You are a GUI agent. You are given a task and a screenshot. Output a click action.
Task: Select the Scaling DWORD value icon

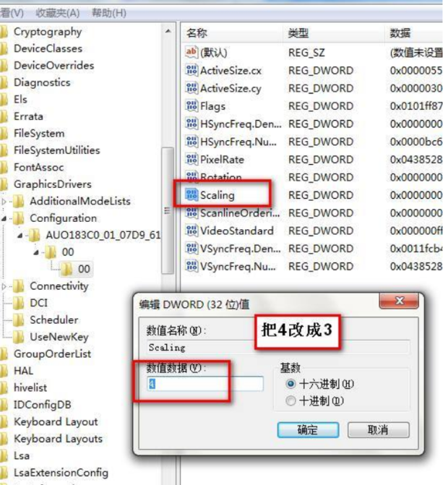(x=191, y=195)
